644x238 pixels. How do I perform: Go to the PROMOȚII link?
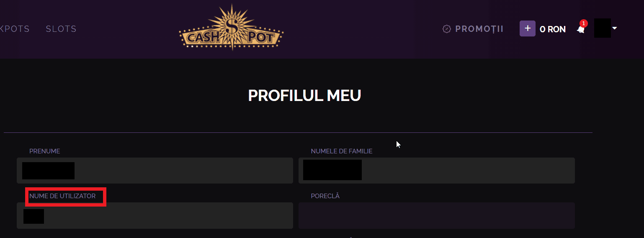[479, 29]
